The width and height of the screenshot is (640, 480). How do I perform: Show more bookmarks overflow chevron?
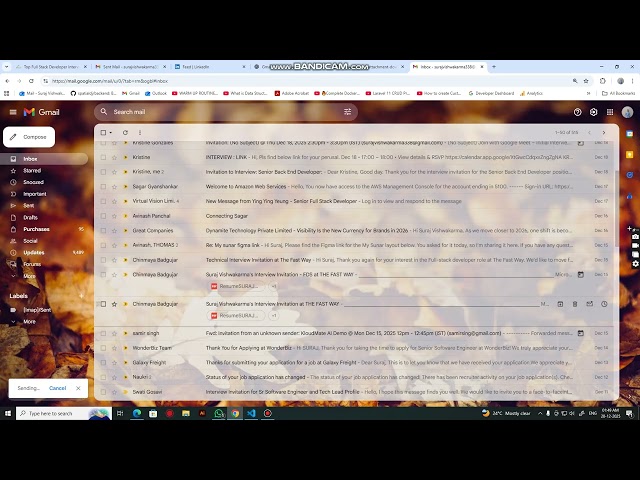(x=588, y=93)
